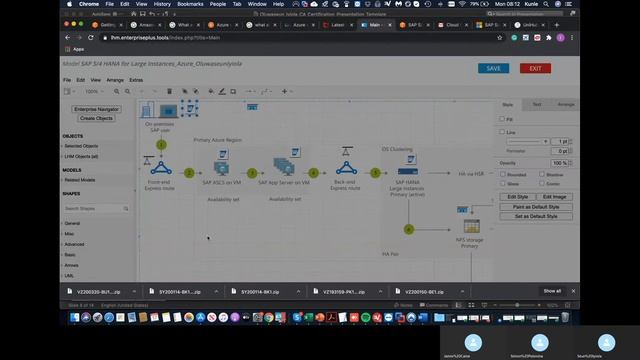This screenshot has width=640, height=360.
Task: Open Chrome extensions puzzle icon
Action: [x=549, y=38]
